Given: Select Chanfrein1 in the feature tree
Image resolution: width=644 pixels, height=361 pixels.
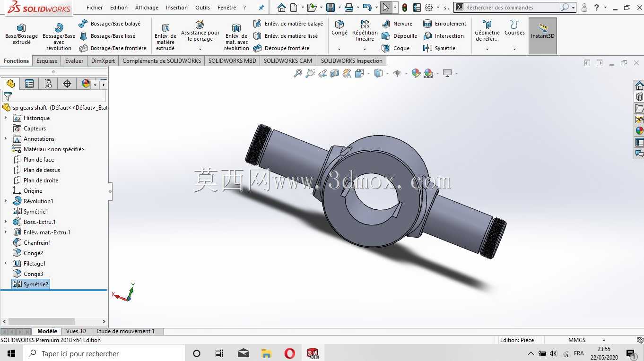Looking at the screenshot, I should coord(32,243).
